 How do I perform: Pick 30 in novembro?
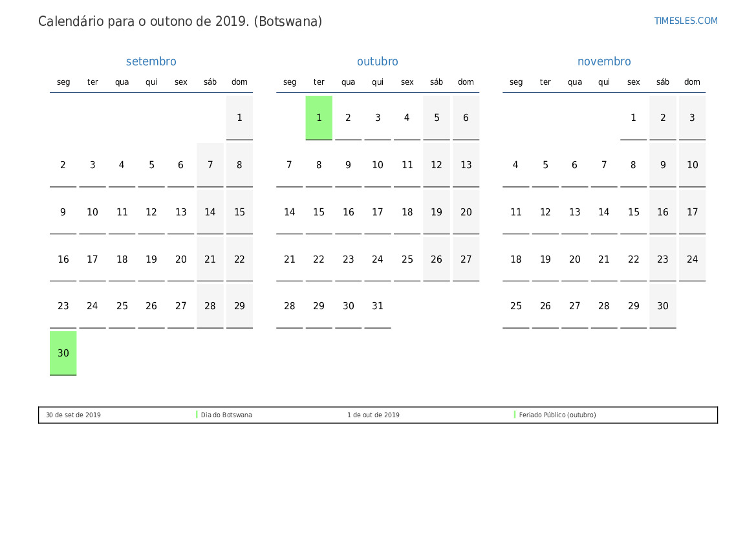point(663,306)
